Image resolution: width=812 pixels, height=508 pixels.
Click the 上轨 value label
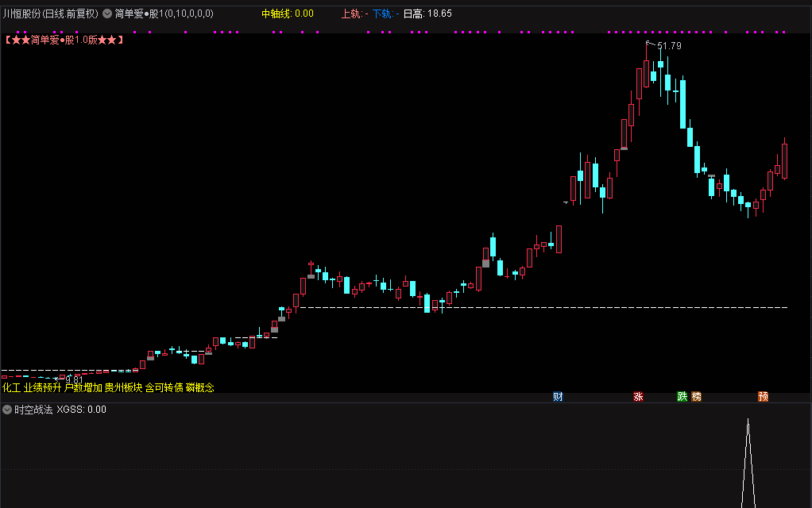coord(354,14)
